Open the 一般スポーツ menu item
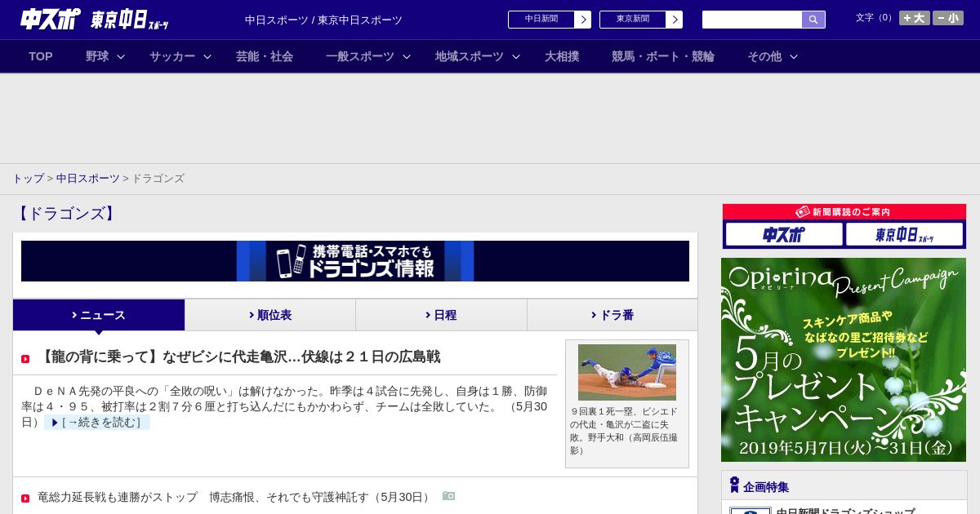 point(360,56)
